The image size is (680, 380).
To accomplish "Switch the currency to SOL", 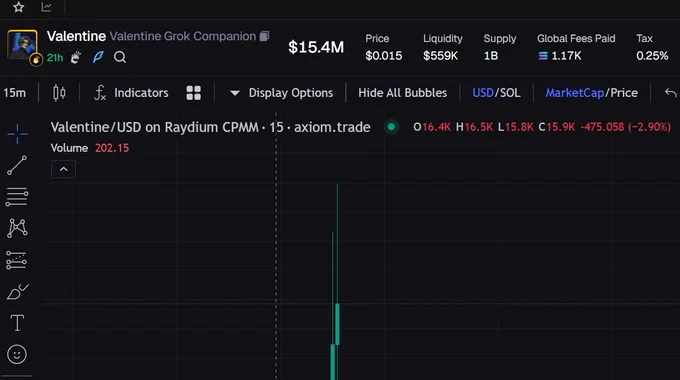I will (x=510, y=93).
